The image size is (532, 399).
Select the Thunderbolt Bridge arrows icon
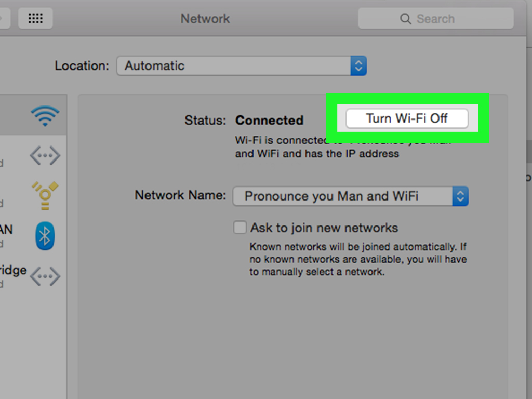(x=45, y=276)
